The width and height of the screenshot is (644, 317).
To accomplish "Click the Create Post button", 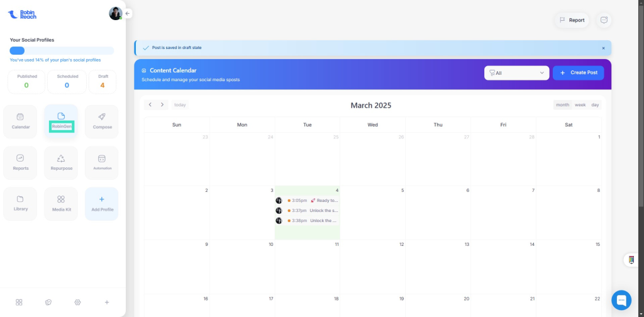I will point(579,73).
